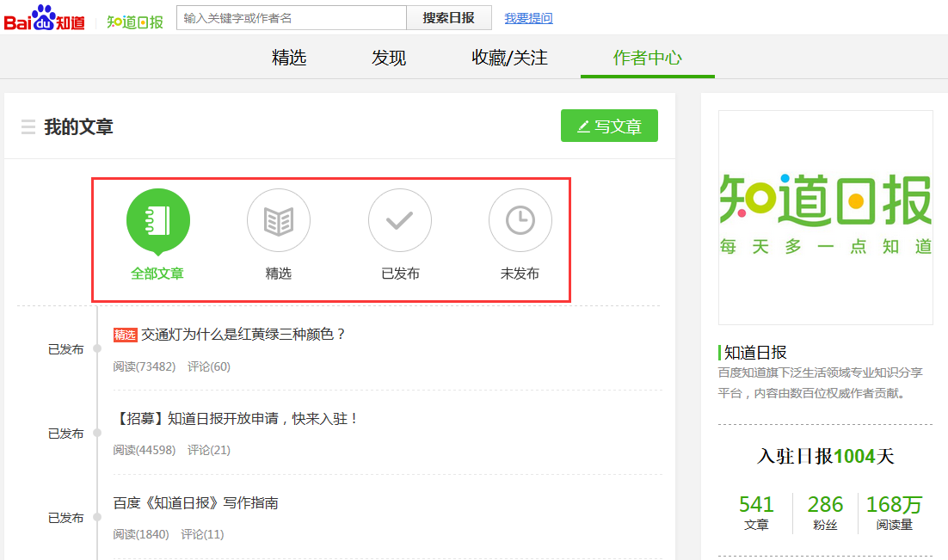Click 评论(11) under the writing guide
The height and width of the screenshot is (560, 948).
[202, 534]
